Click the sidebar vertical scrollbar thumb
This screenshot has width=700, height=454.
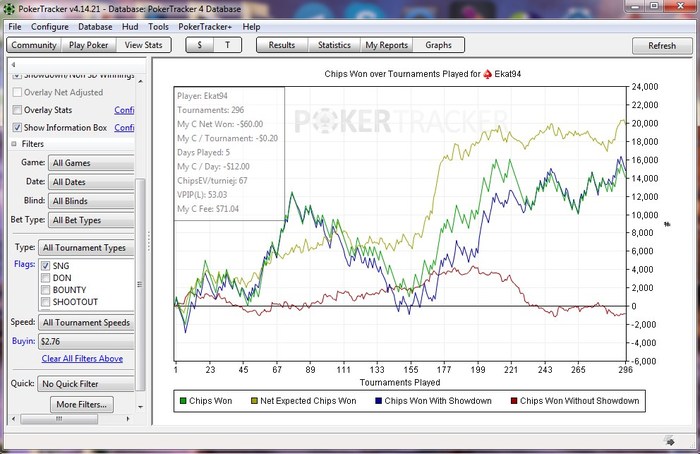140,285
